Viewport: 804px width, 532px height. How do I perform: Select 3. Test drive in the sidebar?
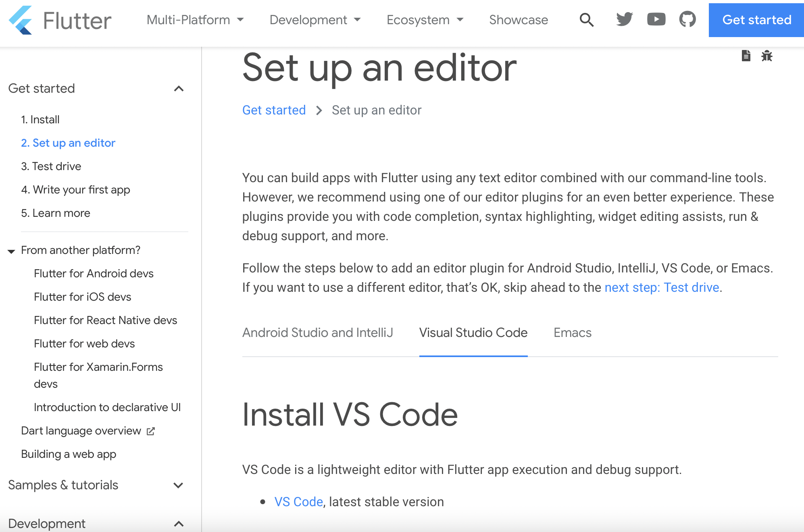[51, 166]
